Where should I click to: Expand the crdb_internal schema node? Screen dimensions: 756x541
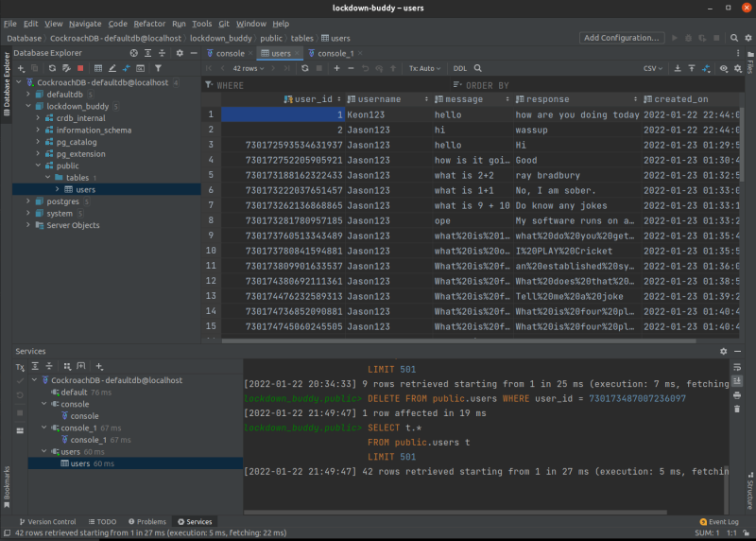point(37,118)
